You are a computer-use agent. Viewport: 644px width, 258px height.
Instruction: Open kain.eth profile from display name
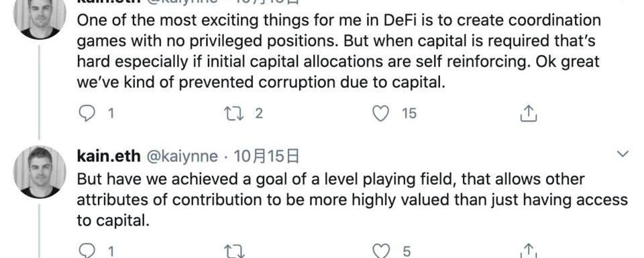click(109, 157)
